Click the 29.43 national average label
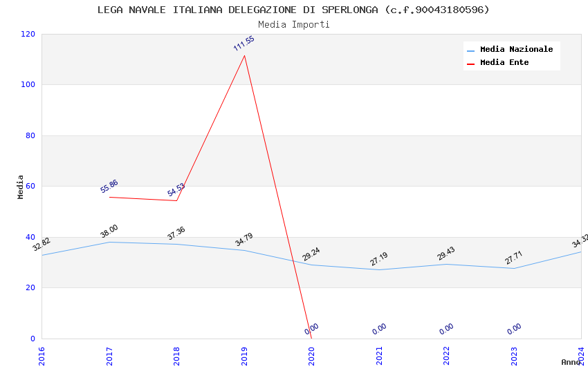 coord(446,254)
